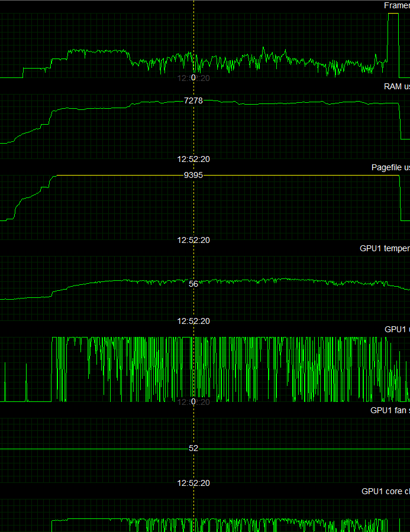Select the 56 reading on temperature graph
Screen dimensions: 410x532
193,284
